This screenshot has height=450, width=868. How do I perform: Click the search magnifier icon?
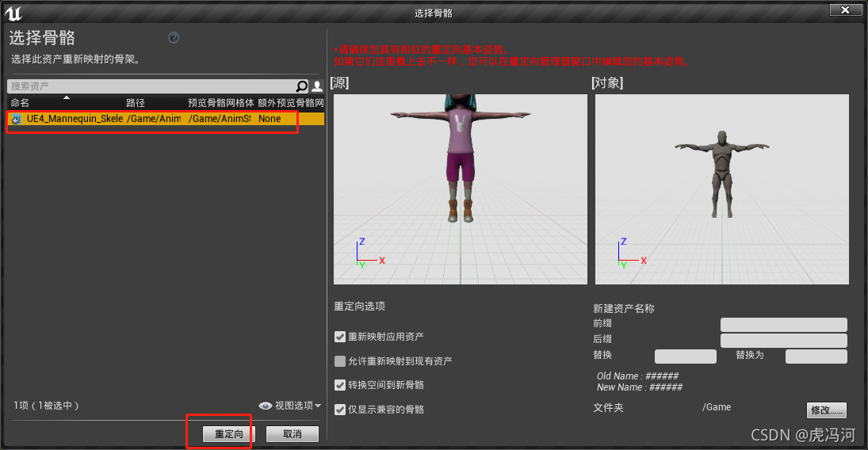coord(302,86)
